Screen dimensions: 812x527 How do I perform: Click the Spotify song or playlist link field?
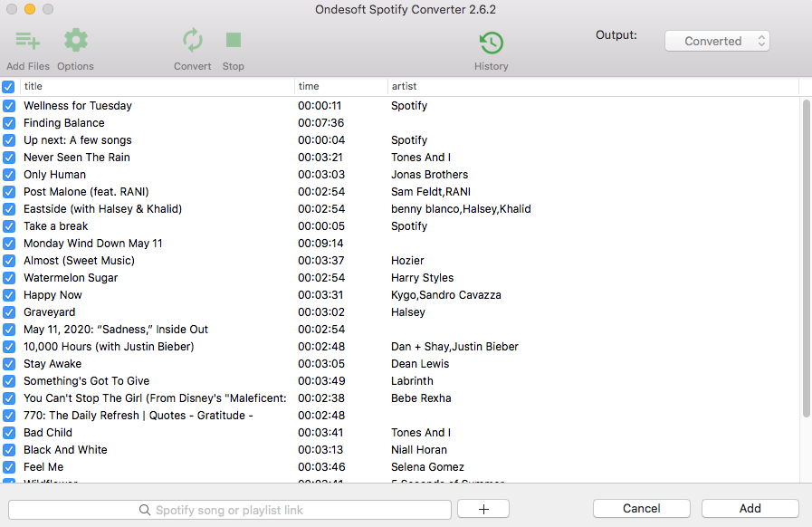229,510
